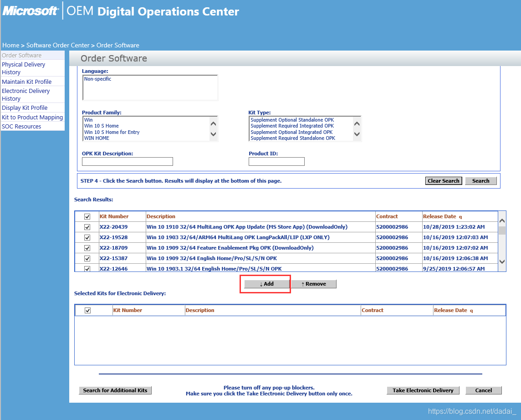
Task: Click the up arrow in Product Family list
Action: 213,123
